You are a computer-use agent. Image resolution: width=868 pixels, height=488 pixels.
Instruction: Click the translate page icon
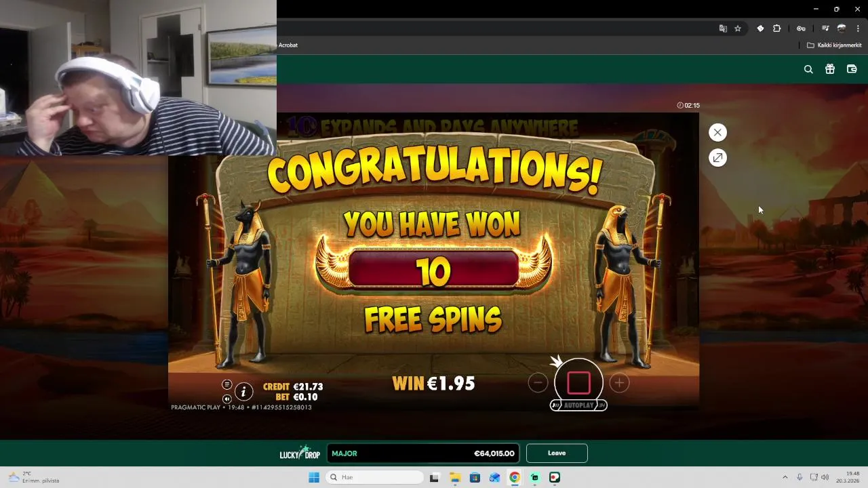click(x=723, y=28)
